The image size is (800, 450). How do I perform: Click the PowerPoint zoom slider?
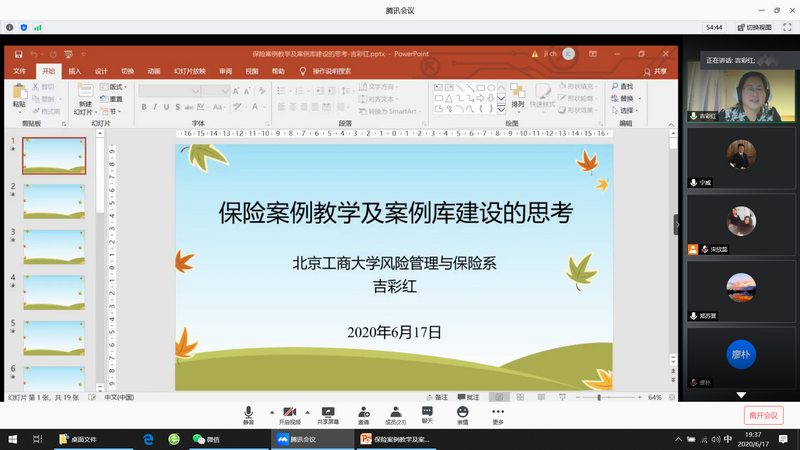click(600, 397)
